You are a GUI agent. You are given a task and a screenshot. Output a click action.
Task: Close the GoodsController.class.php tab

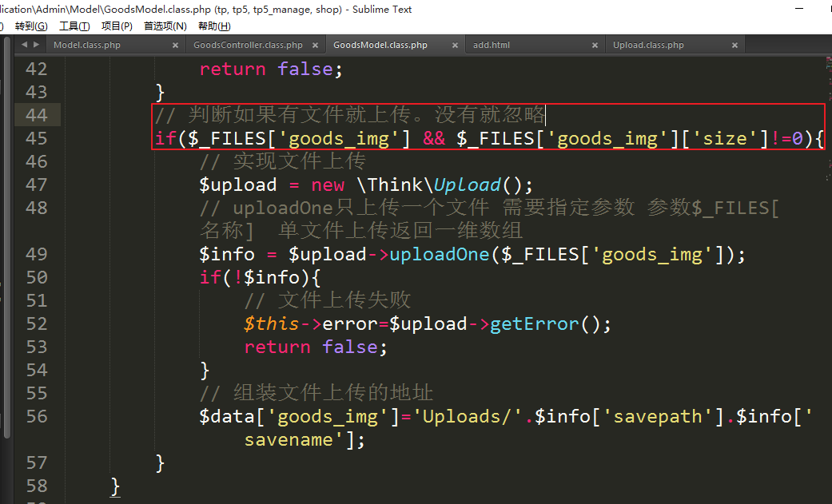315,46
